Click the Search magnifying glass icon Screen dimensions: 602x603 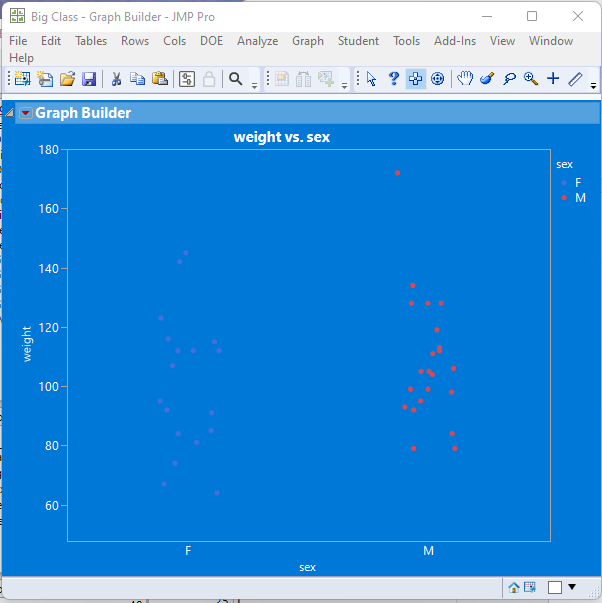(235, 79)
